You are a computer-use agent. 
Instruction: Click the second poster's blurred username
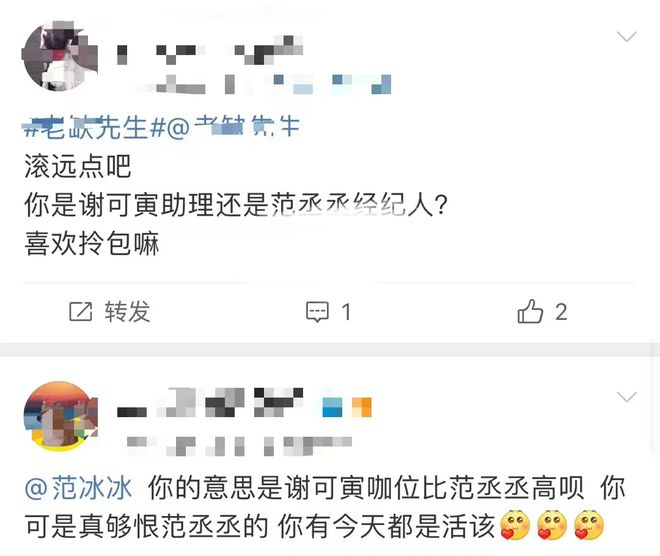coord(209,402)
